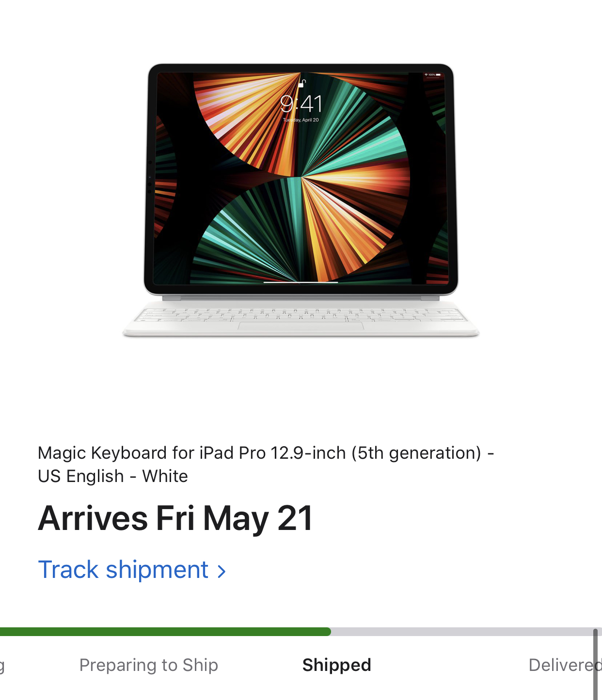Image resolution: width=602 pixels, height=700 pixels.
Task: Click the green filled part of the progress bar
Action: 165,632
